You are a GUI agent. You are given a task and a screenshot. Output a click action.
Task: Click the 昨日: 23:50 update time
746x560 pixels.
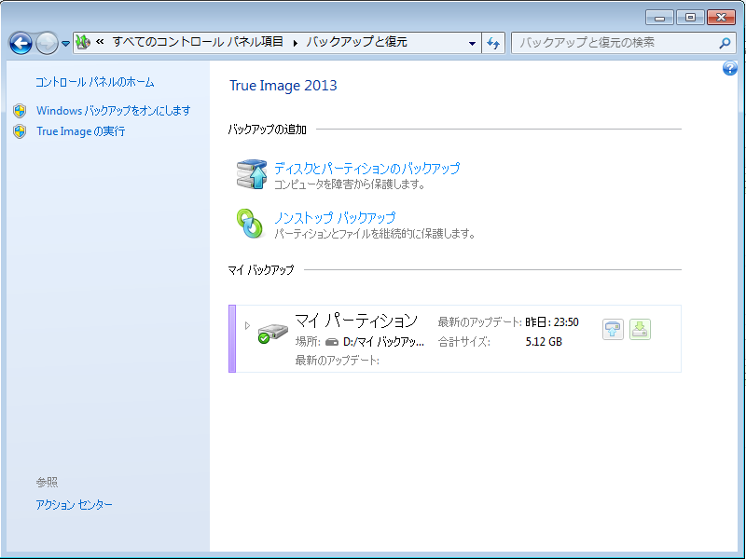(x=552, y=322)
